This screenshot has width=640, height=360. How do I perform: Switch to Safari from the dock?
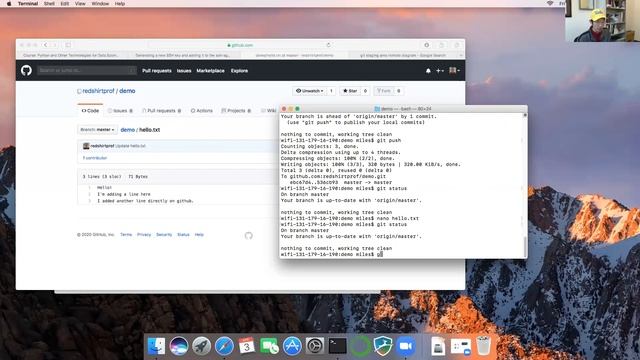(x=224, y=346)
